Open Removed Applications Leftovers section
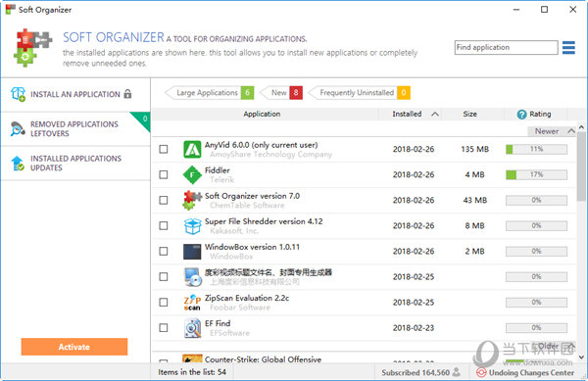 coord(75,129)
